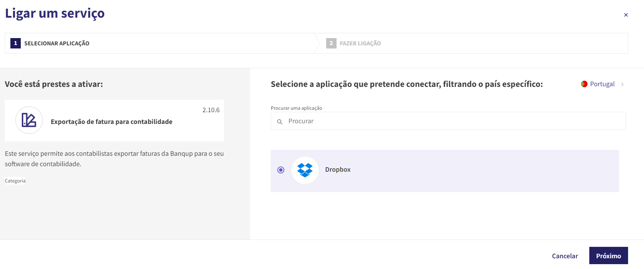Click the Você está prestes a ativar heading
Image resolution: width=644 pixels, height=269 pixels.
point(54,84)
